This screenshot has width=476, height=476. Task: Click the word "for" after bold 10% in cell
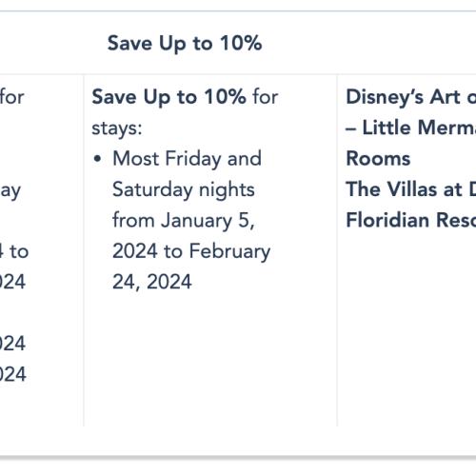[266, 97]
